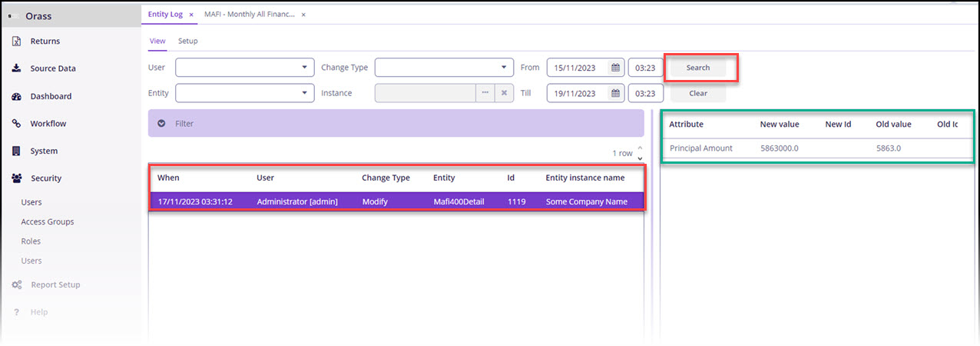Open the Source Data menu item
980x346 pixels.
tap(53, 68)
